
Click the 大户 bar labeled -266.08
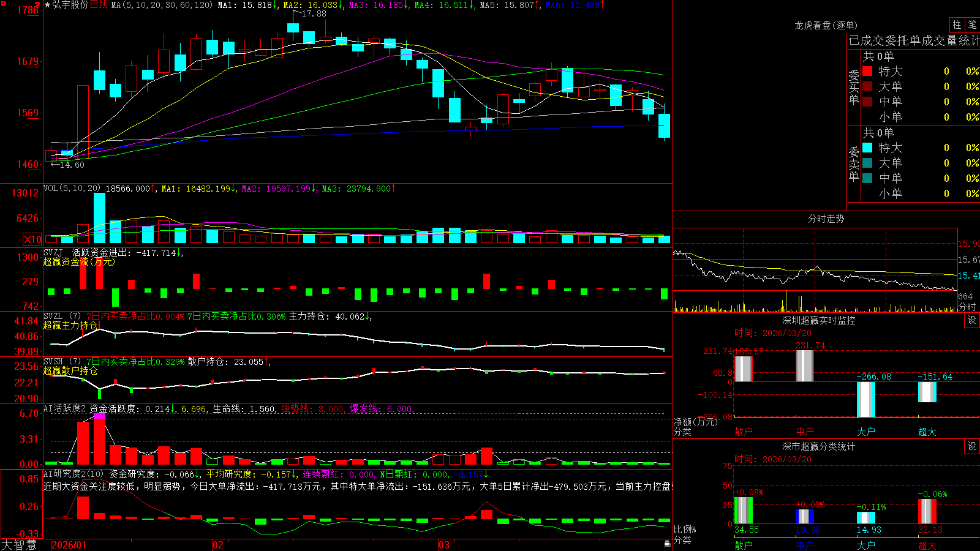[x=865, y=399]
